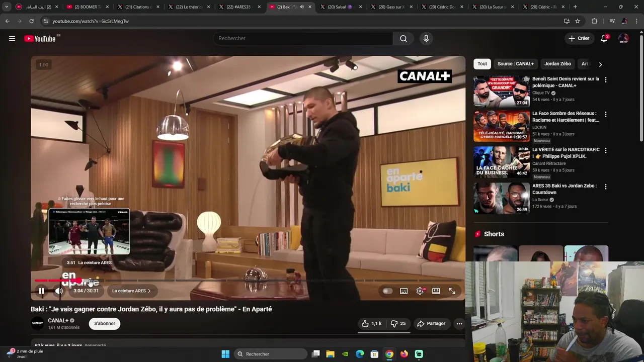Image resolution: width=644 pixels, height=362 pixels.
Task: Open the chapter 'La ceinture ARES' chip
Action: (131, 291)
